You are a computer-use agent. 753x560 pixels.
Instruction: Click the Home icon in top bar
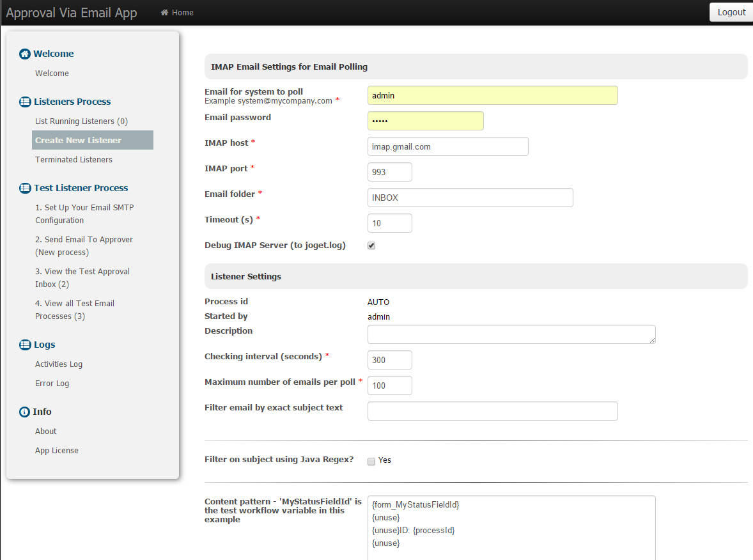coord(164,13)
